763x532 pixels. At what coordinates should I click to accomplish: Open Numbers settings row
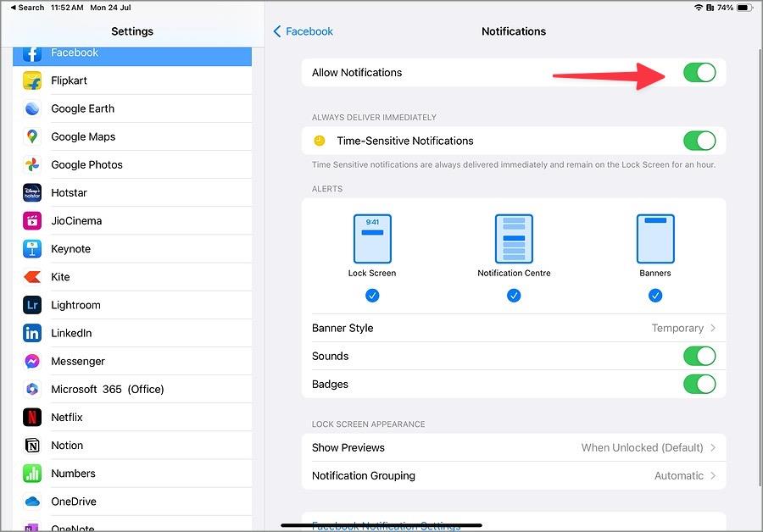coord(132,474)
